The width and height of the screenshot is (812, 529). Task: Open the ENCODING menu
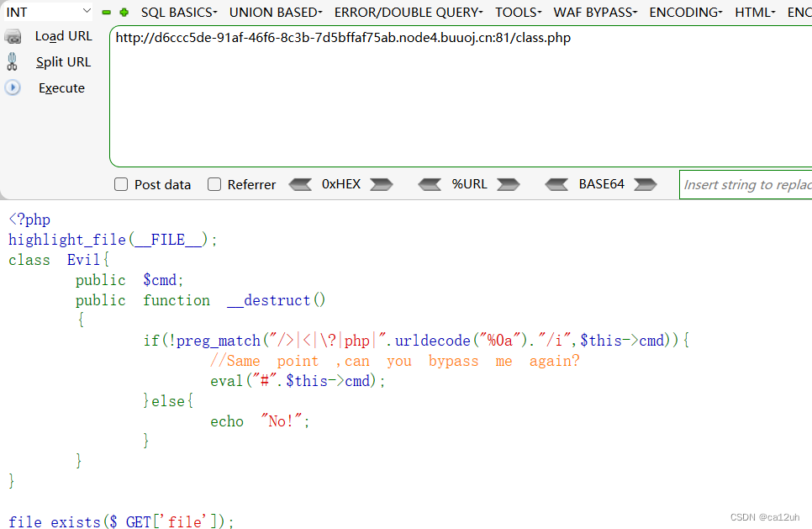[x=686, y=13]
